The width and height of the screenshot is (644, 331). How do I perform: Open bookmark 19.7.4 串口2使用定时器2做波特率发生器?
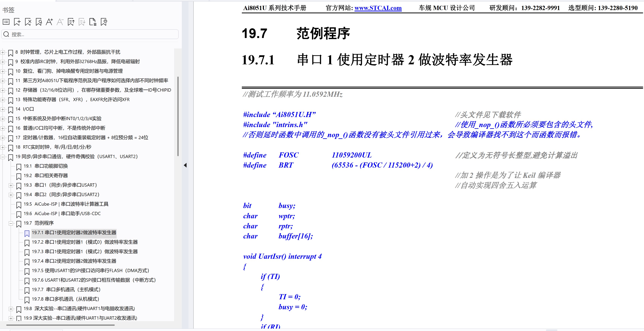74,261
